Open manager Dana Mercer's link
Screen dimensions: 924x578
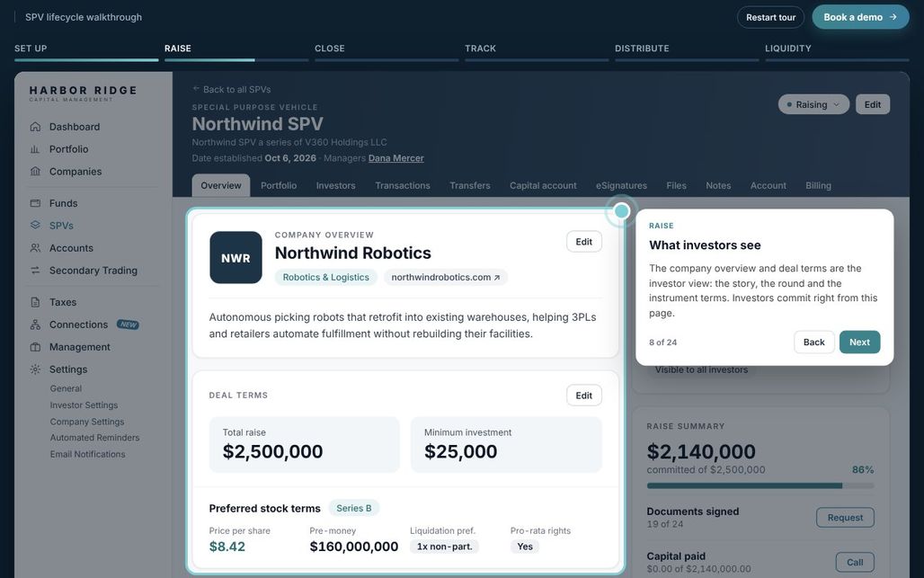coord(396,158)
